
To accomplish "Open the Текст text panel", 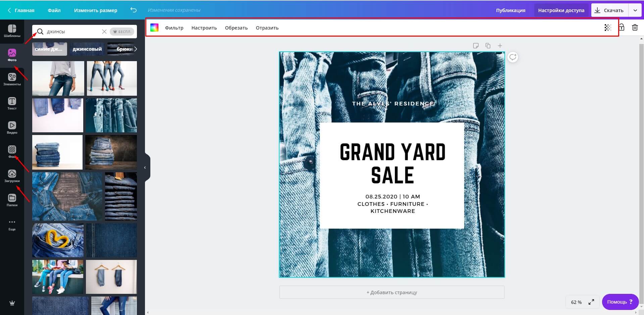I will click(12, 103).
